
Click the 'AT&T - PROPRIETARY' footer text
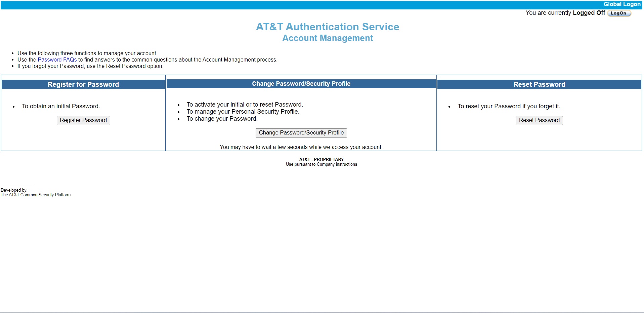point(321,159)
